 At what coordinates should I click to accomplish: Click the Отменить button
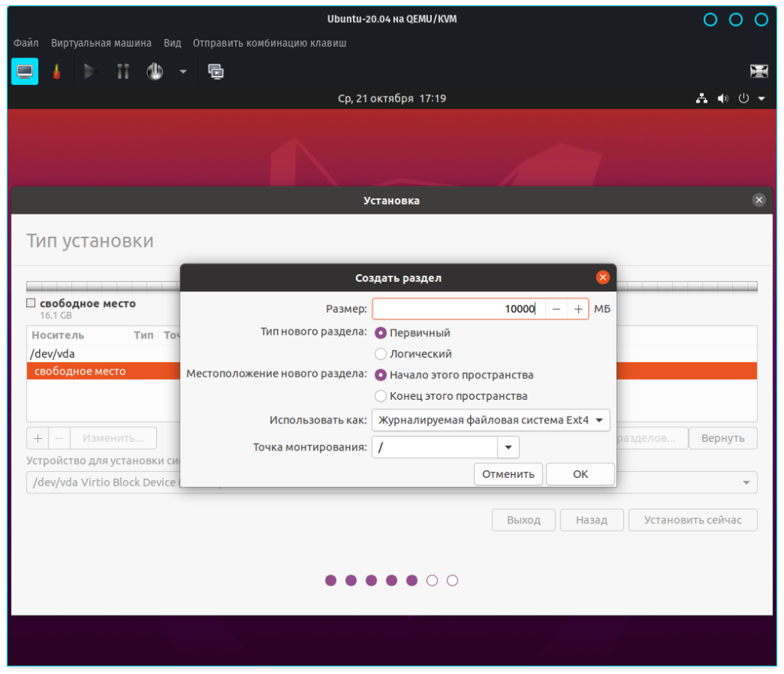(508, 474)
